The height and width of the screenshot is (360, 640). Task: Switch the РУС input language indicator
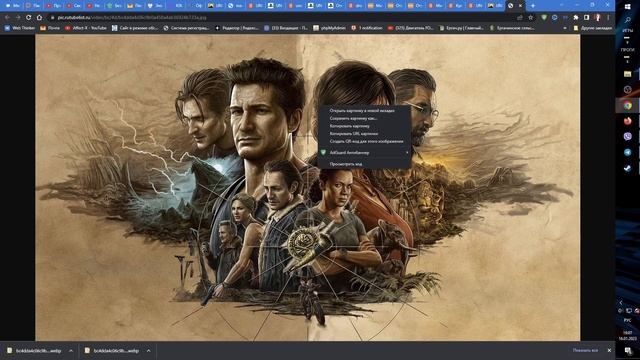click(x=627, y=320)
